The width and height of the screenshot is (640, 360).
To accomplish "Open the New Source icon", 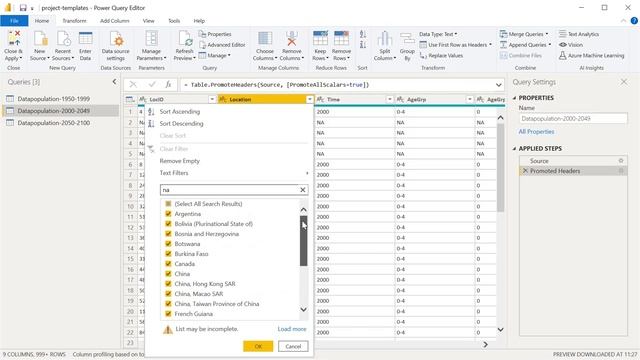I will pos(40,39).
